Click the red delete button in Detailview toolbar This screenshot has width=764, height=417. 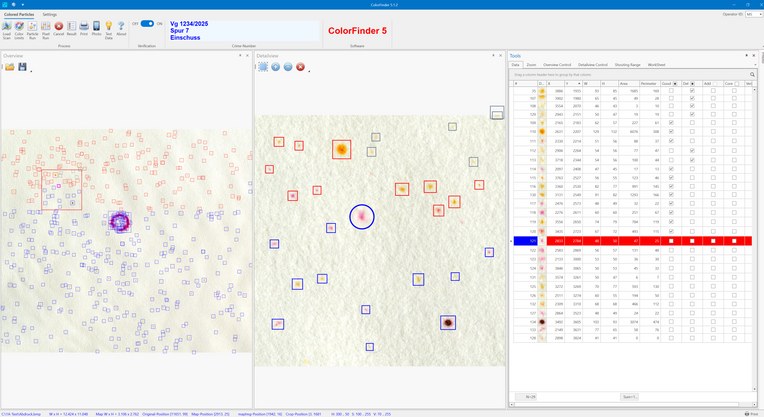tap(301, 67)
